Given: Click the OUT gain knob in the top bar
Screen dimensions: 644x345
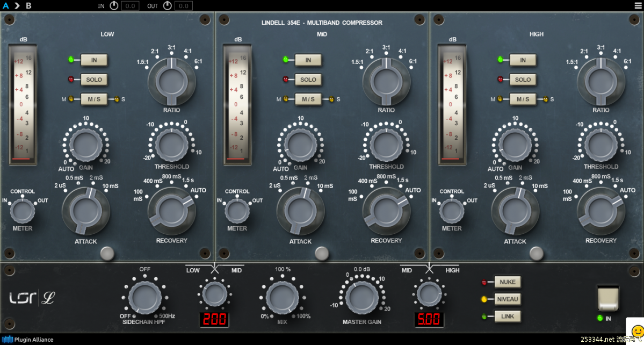Looking at the screenshot, I should [x=168, y=6].
